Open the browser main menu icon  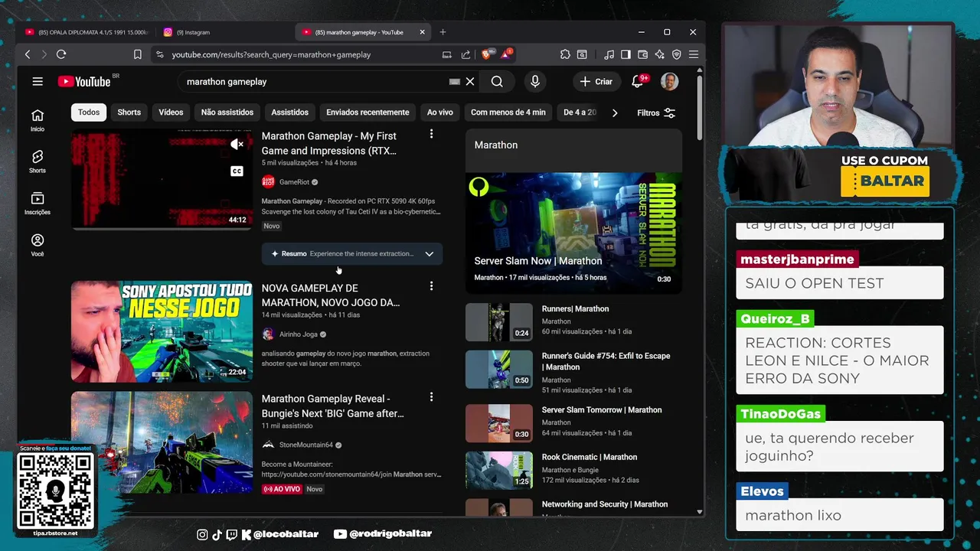coord(694,54)
